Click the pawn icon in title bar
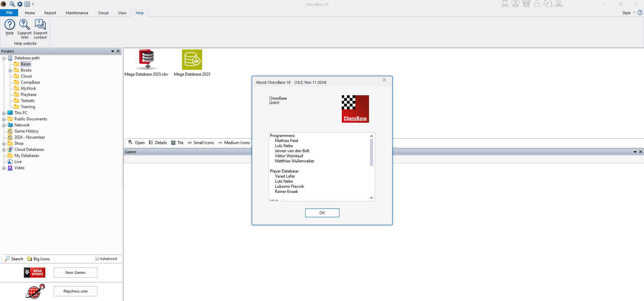 [537, 4]
